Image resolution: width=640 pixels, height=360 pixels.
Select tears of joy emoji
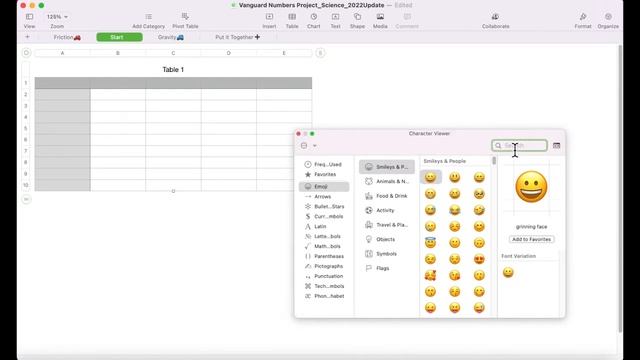pos(455,210)
